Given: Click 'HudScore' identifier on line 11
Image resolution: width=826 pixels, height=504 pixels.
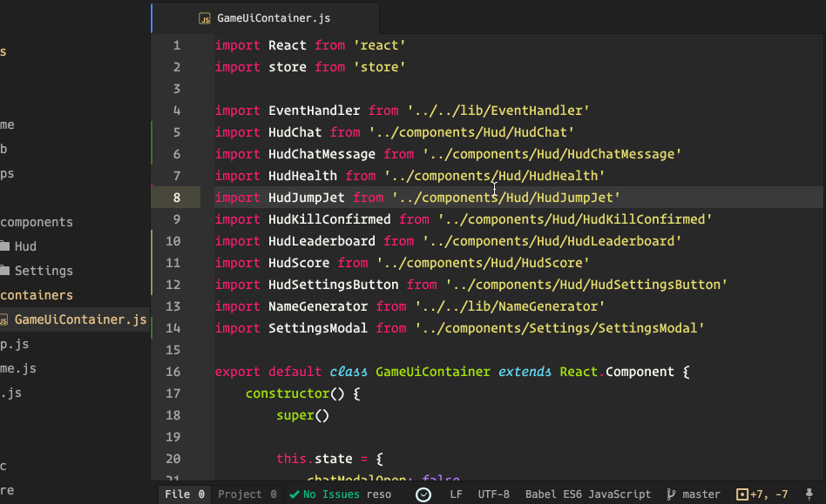Looking at the screenshot, I should 299,263.
